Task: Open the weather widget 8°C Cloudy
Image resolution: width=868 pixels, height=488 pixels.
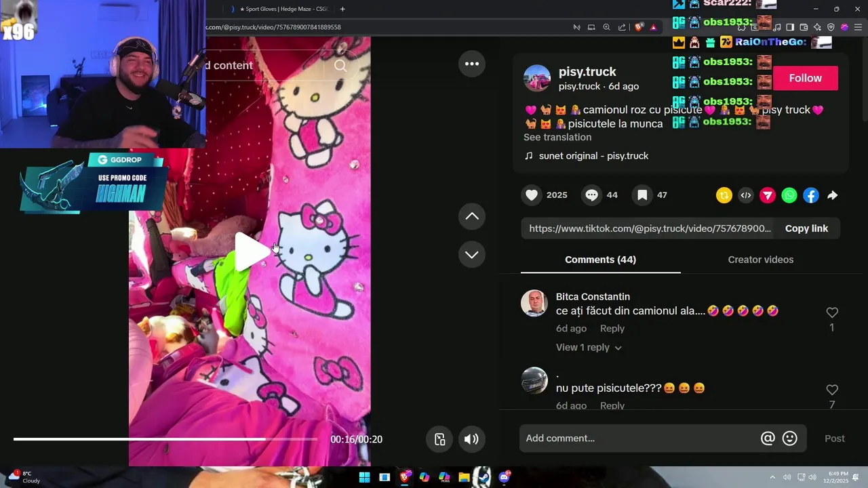Action: (x=24, y=477)
